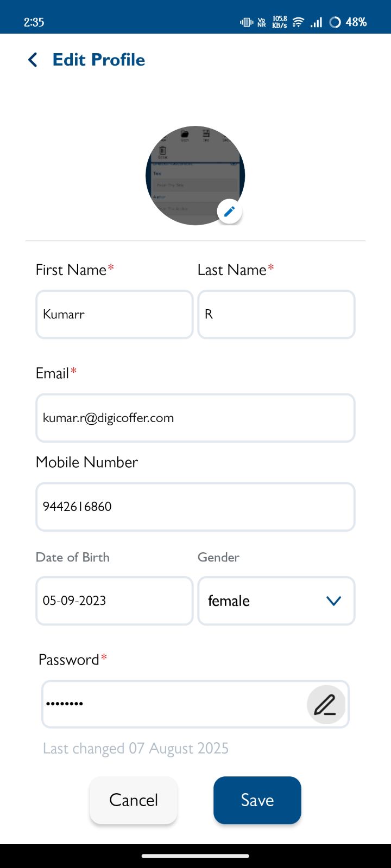Open the Gender dropdown showing female
The image size is (391, 868).
click(x=276, y=601)
